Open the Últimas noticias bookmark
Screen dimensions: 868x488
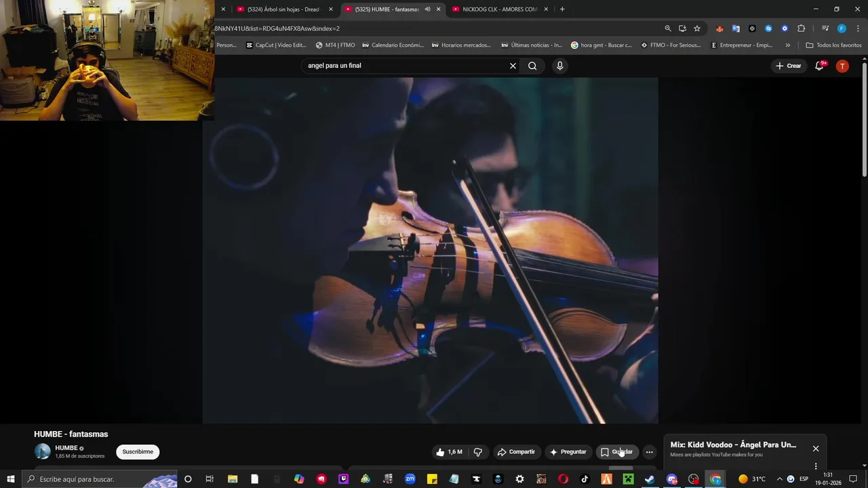(532, 45)
